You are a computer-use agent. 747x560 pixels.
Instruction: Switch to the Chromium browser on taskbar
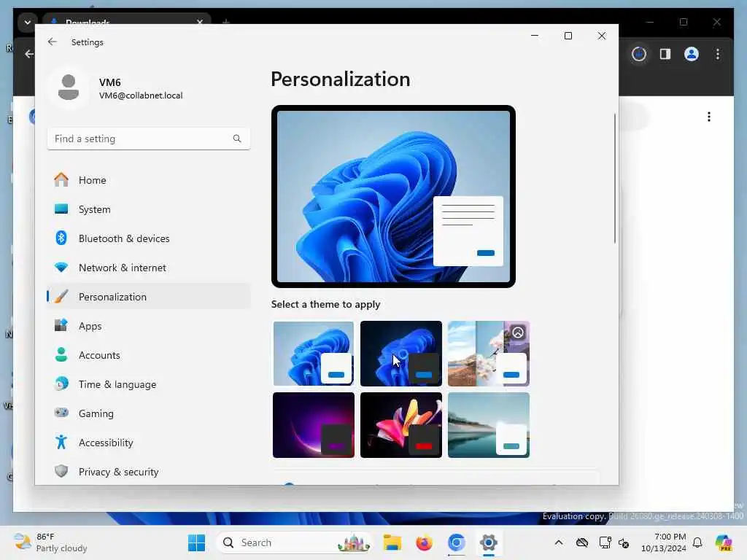[457, 542]
